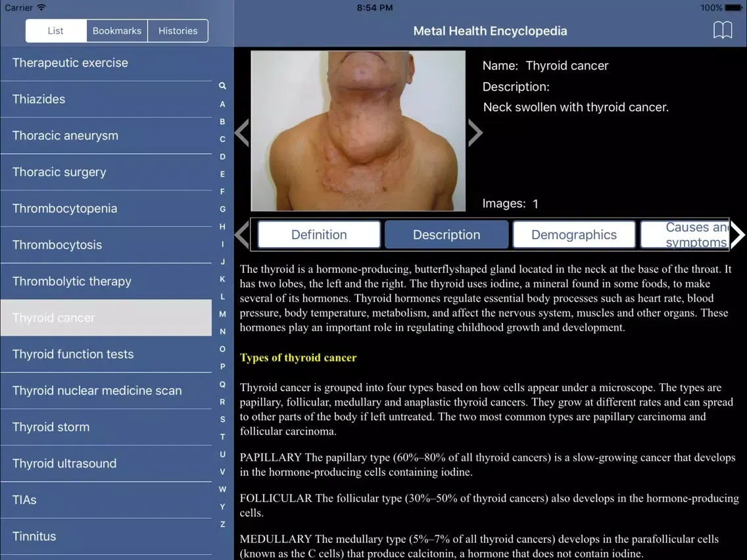The height and width of the screenshot is (560, 747).
Task: Jump to index letter S
Action: coord(222,419)
